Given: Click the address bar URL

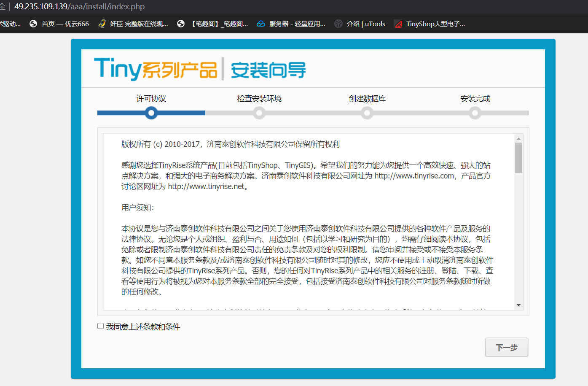Looking at the screenshot, I should 79,7.
